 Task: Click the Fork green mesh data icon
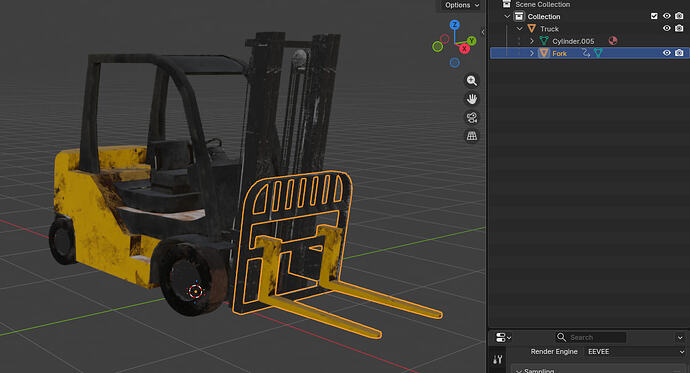(598, 53)
